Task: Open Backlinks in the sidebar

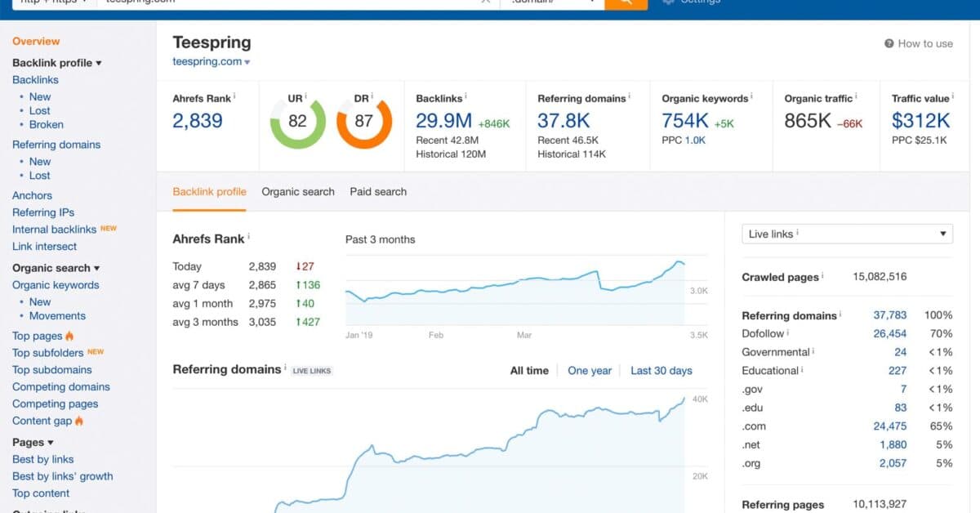Action: tap(35, 80)
